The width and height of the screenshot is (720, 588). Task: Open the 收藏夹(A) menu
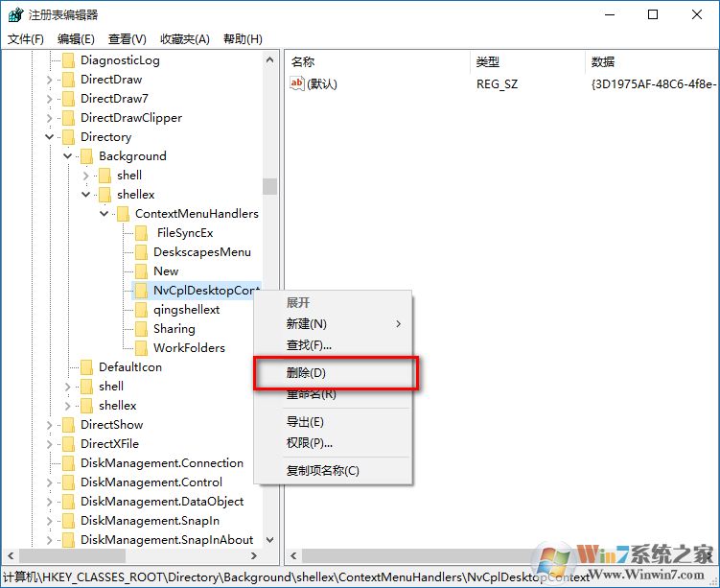tap(185, 39)
